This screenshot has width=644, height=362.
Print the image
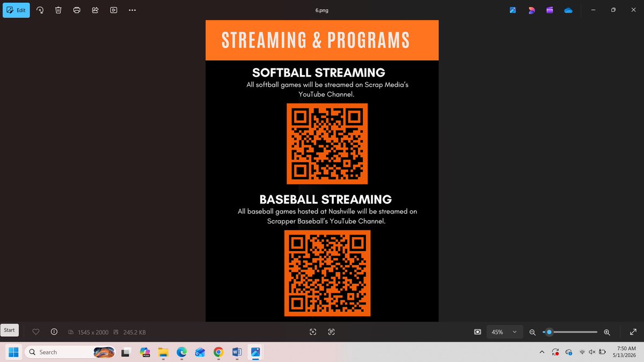77,10
